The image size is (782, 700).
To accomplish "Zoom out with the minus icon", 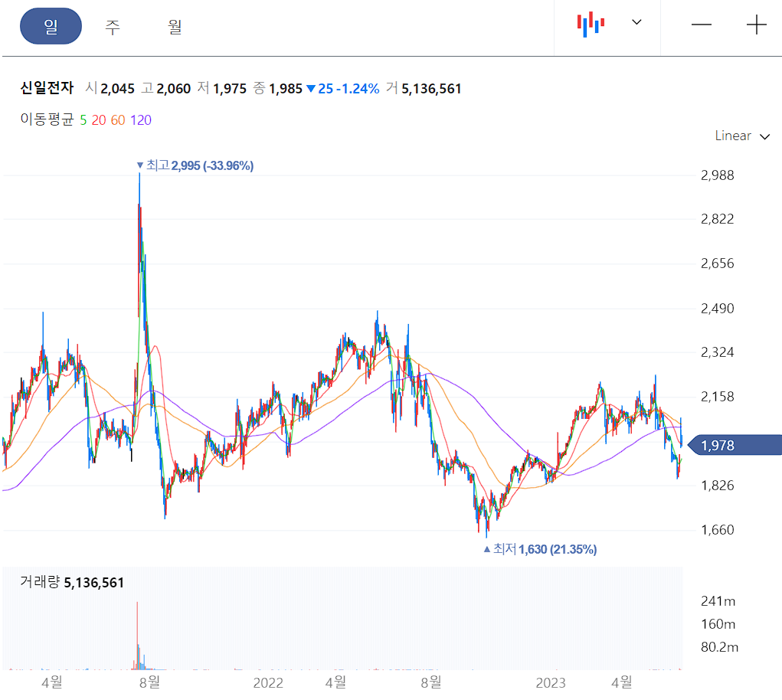I will pyautogui.click(x=701, y=25).
